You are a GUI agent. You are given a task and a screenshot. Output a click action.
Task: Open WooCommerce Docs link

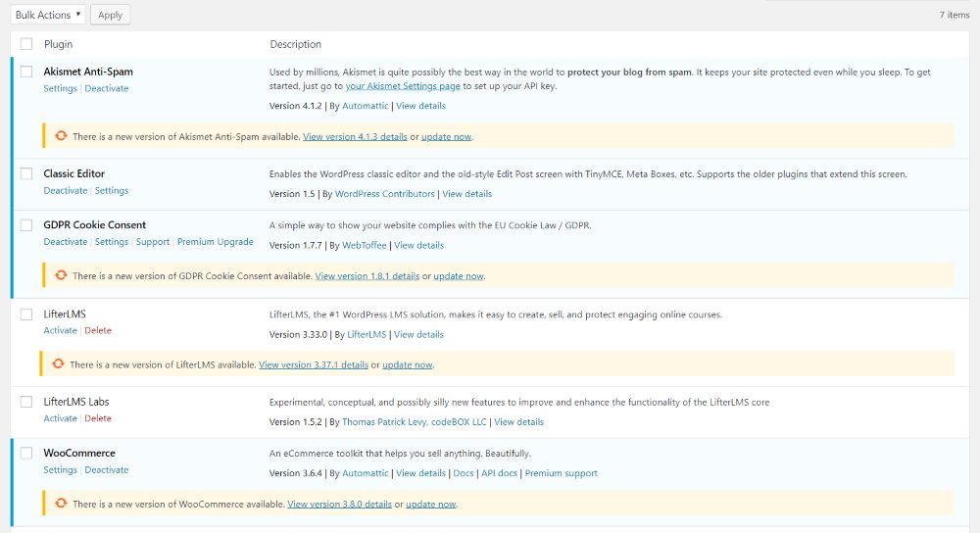click(x=464, y=473)
